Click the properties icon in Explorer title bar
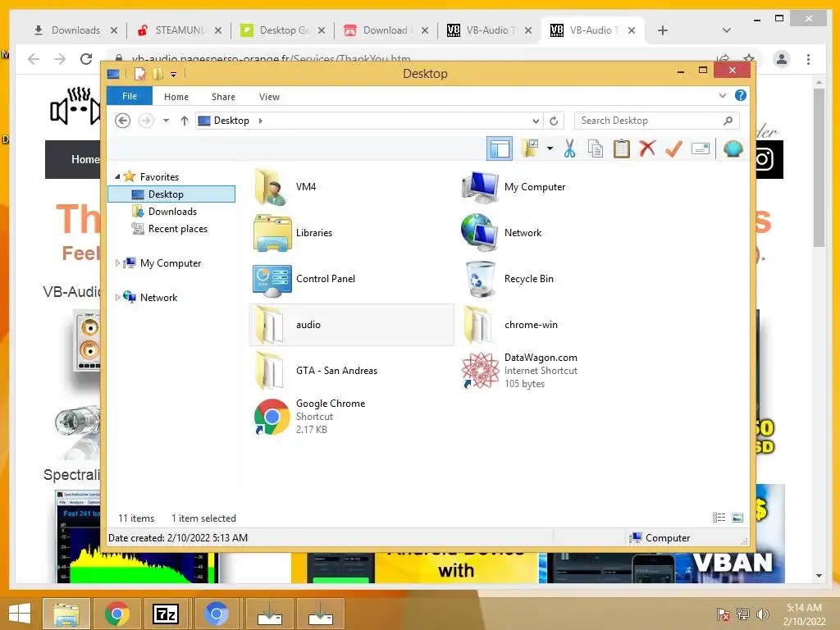The height and width of the screenshot is (630, 840). click(139, 74)
